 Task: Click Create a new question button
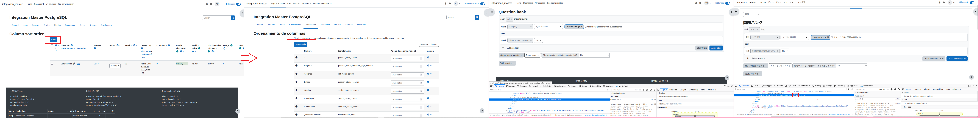(x=511, y=55)
